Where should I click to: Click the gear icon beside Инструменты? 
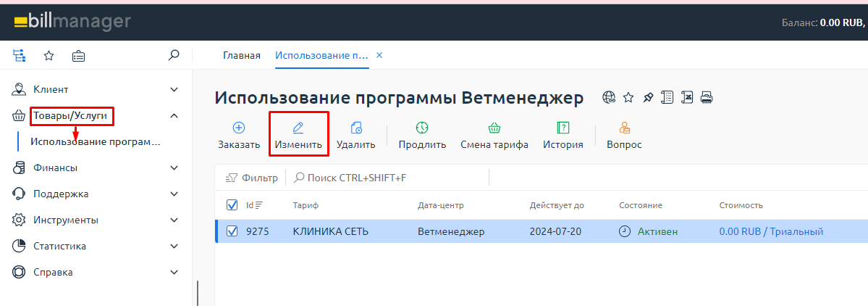point(19,220)
